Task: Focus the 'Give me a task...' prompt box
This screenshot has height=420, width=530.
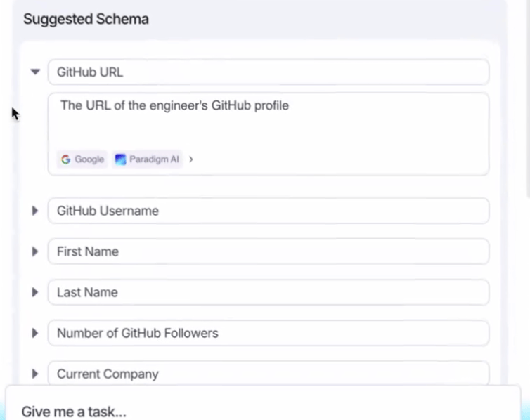Action: click(264, 411)
